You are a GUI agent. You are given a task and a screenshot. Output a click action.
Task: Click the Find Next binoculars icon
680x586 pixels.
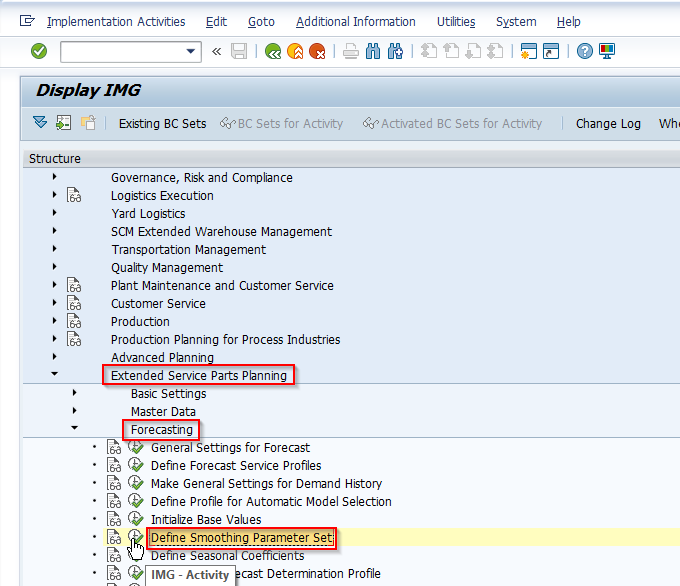tap(396, 52)
